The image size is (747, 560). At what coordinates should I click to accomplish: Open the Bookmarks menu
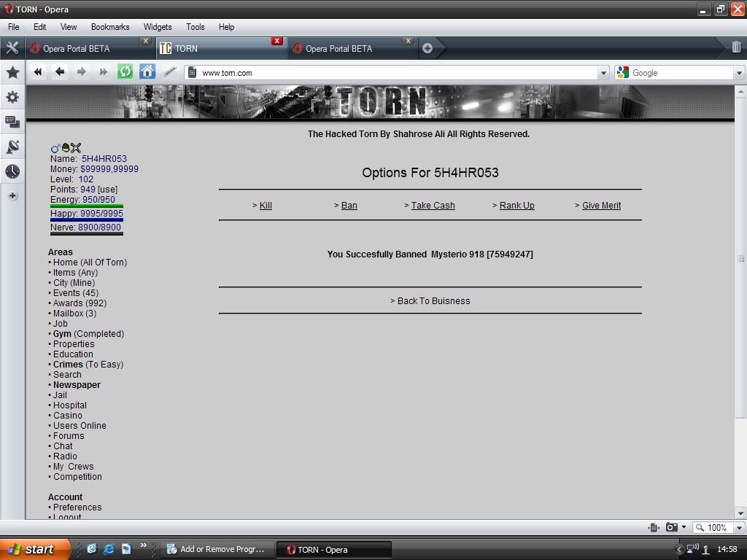click(110, 27)
